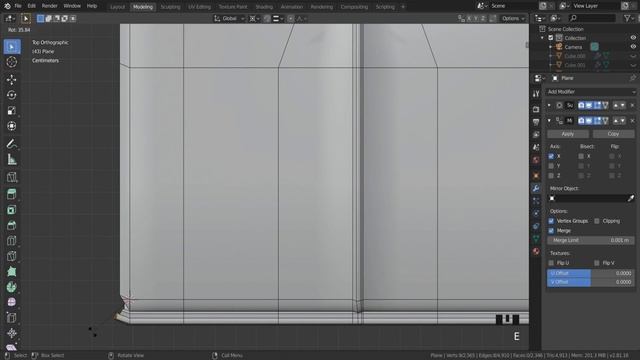Select the Smooth vertices tool
This screenshot has height=360, width=640.
tap(12, 302)
